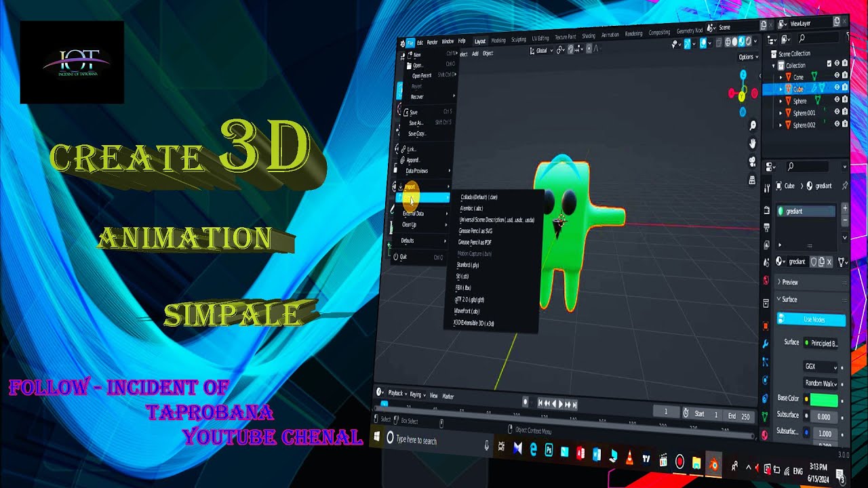Expand the Sphere.002 object in outliner
This screenshot has height=488, width=868.
pos(781,125)
